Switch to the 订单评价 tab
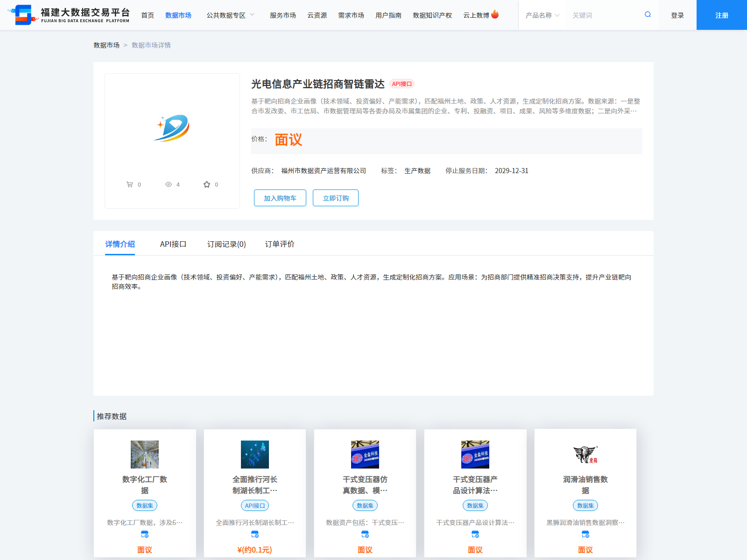747x560 pixels. tap(280, 244)
